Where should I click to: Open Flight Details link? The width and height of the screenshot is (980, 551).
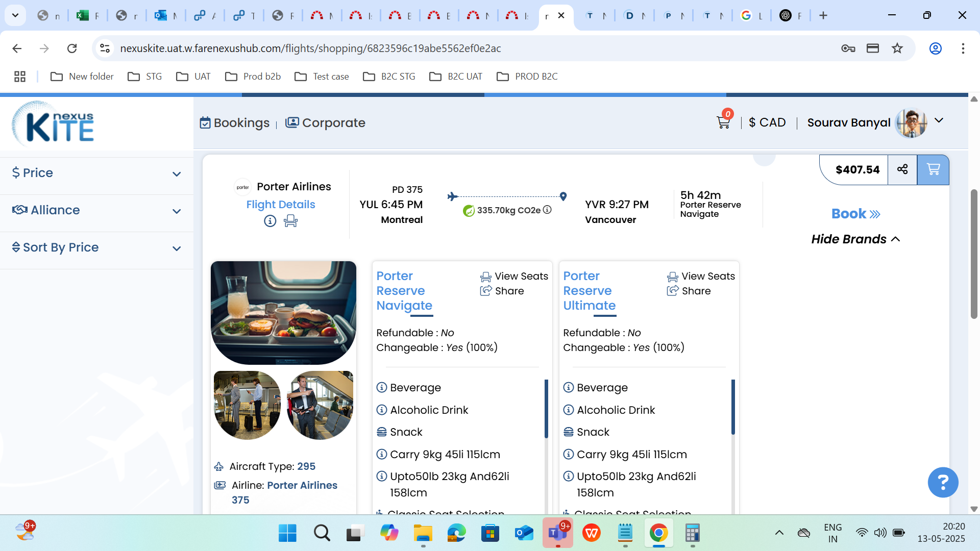point(281,205)
